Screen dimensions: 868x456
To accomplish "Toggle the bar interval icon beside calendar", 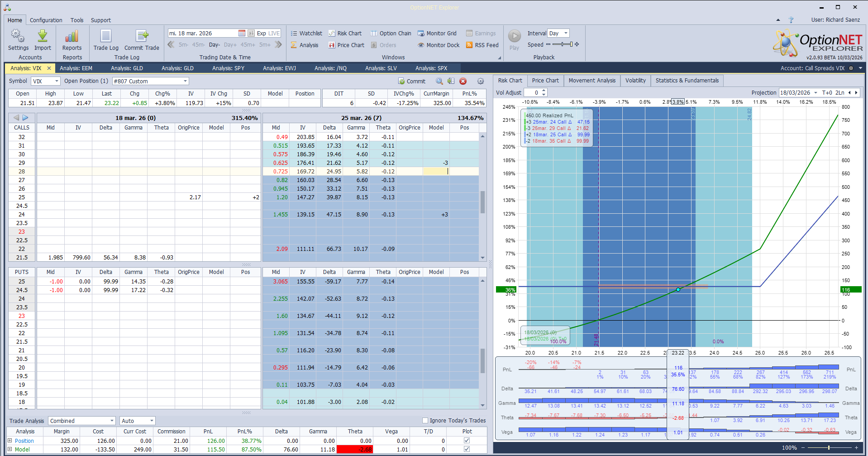I will pyautogui.click(x=251, y=33).
